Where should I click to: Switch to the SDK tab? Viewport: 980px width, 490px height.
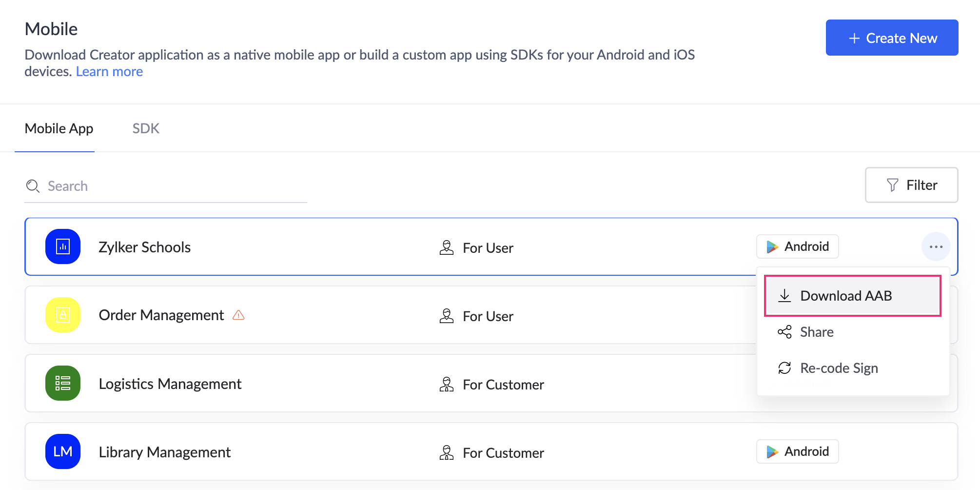[146, 128]
